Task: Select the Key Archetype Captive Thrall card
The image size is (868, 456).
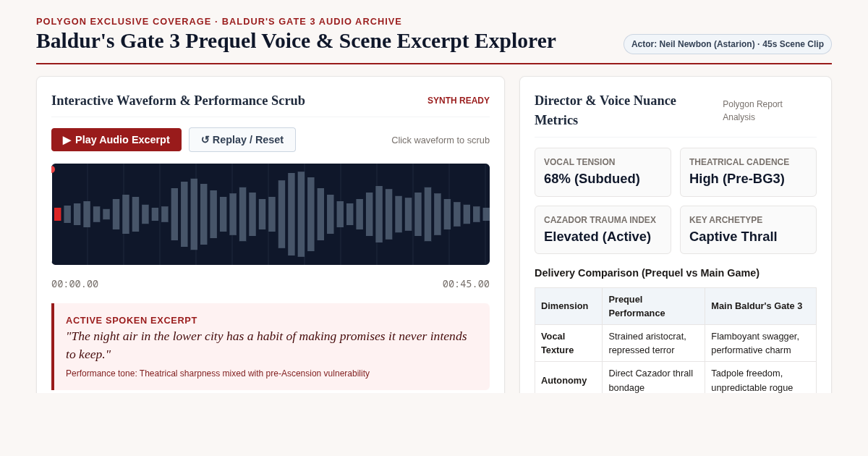Action: [748, 230]
